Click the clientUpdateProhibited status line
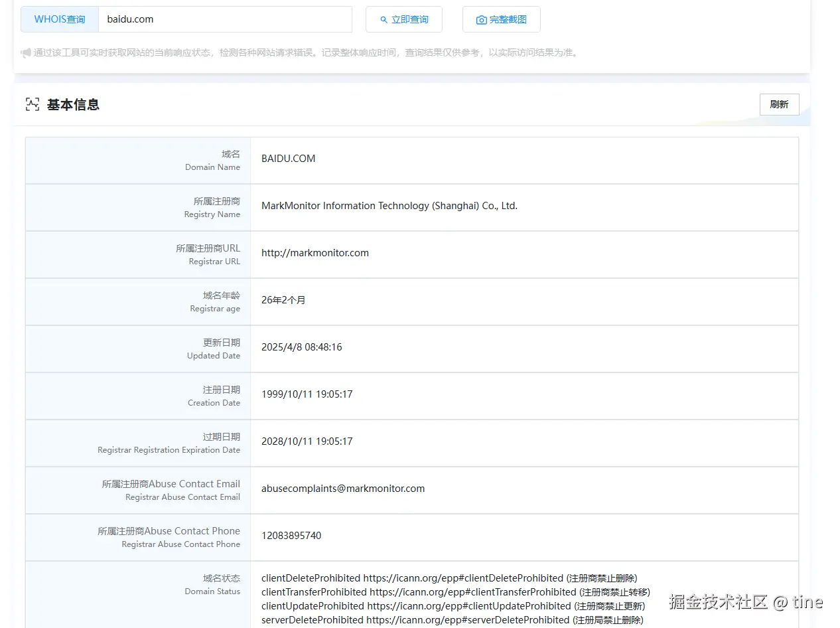Image resolution: width=840 pixels, height=628 pixels. 453,606
